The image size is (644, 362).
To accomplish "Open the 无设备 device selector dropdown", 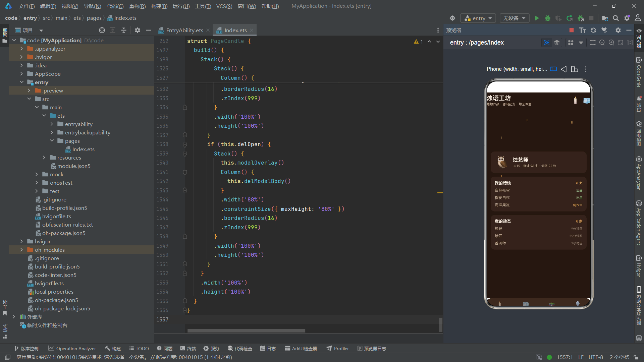I will [x=514, y=18].
